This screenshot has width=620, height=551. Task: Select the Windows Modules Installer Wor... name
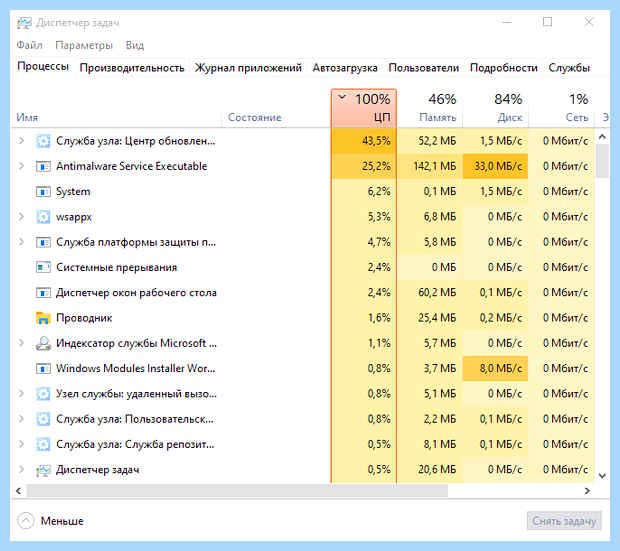click(136, 369)
